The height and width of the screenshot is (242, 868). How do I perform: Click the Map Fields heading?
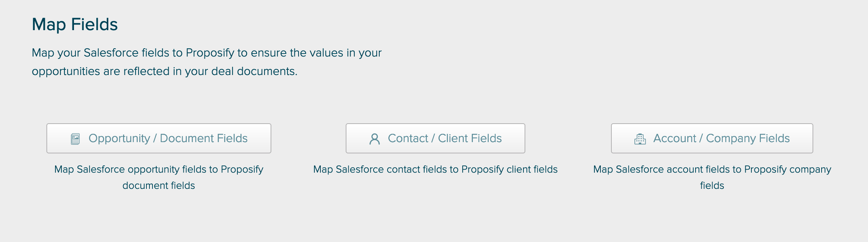tap(75, 25)
